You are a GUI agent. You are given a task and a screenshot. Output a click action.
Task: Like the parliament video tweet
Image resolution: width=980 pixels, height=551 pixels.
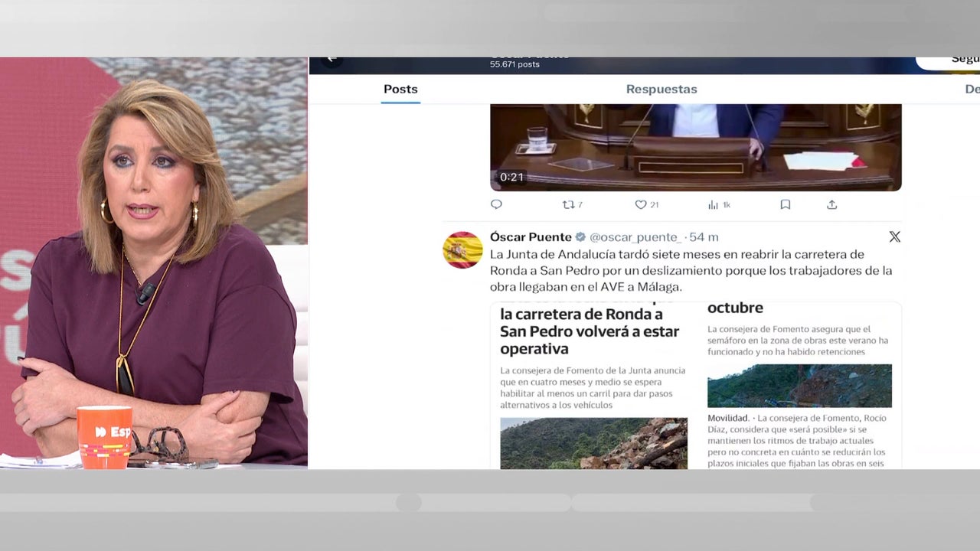click(640, 204)
